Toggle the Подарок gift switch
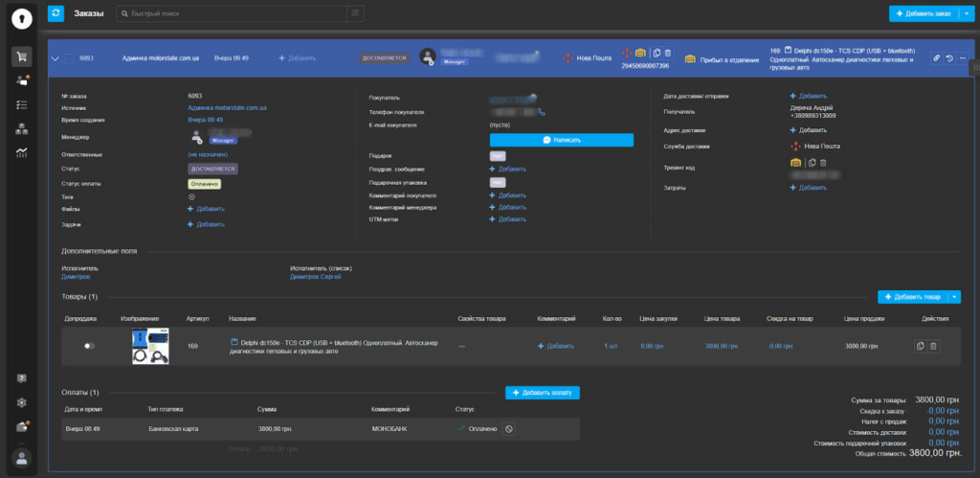This screenshot has height=478, width=980. point(498,155)
